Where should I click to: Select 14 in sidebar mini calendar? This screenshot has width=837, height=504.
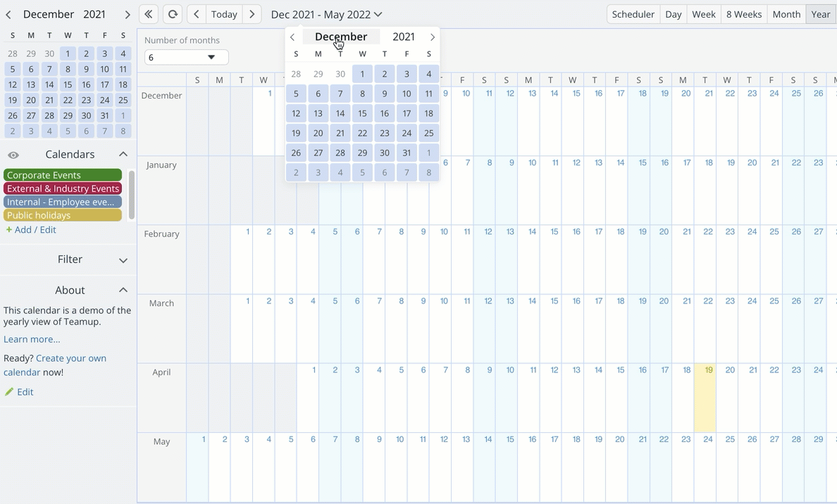(x=49, y=84)
